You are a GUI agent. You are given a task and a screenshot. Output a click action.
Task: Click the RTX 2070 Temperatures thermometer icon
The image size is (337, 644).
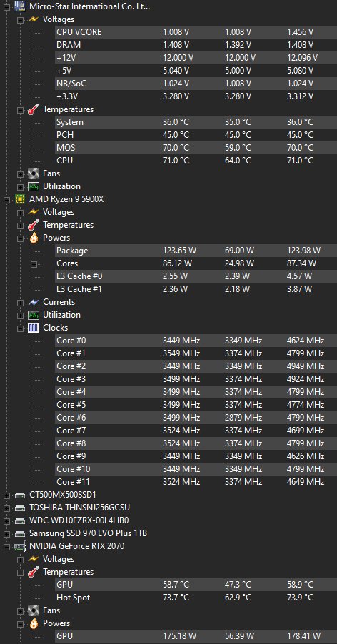click(34, 572)
